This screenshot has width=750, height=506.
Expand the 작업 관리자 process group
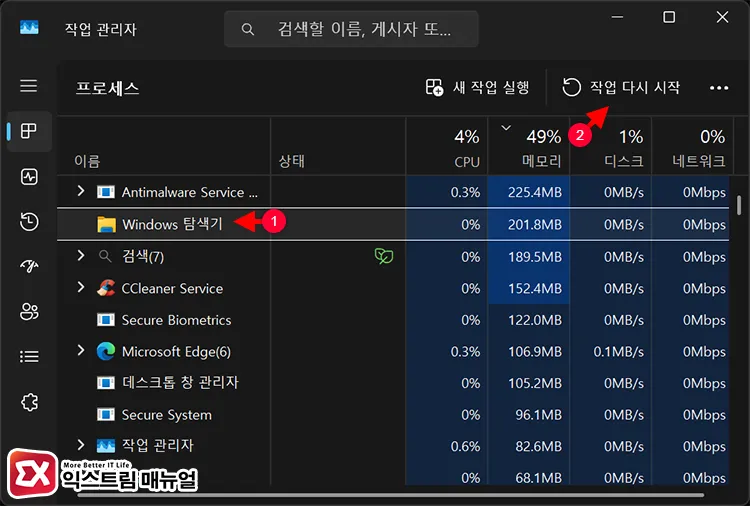tap(81, 446)
